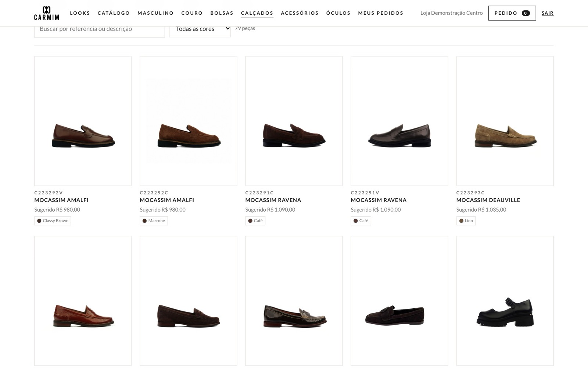Open Mocassim Amalfi Classy Brown thumbnail

click(x=83, y=121)
